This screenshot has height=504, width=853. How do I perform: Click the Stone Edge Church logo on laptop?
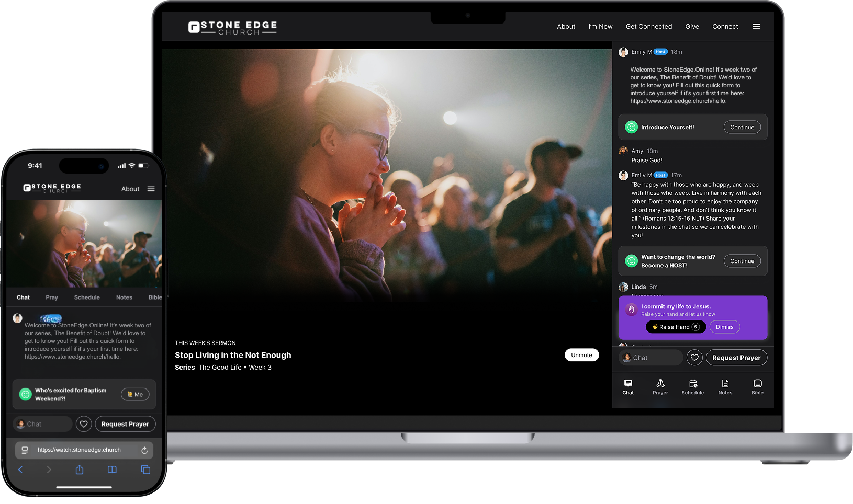click(232, 28)
